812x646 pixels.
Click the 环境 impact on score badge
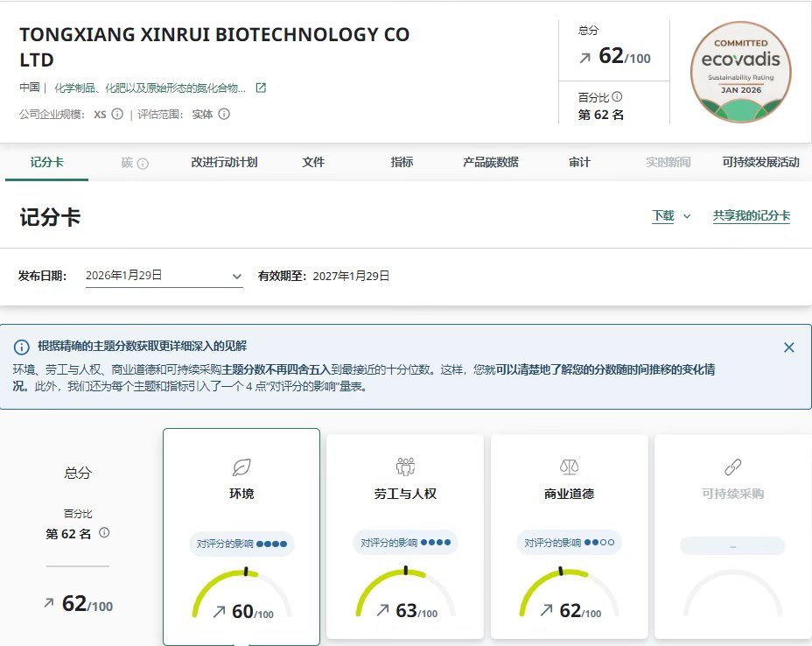[241, 544]
